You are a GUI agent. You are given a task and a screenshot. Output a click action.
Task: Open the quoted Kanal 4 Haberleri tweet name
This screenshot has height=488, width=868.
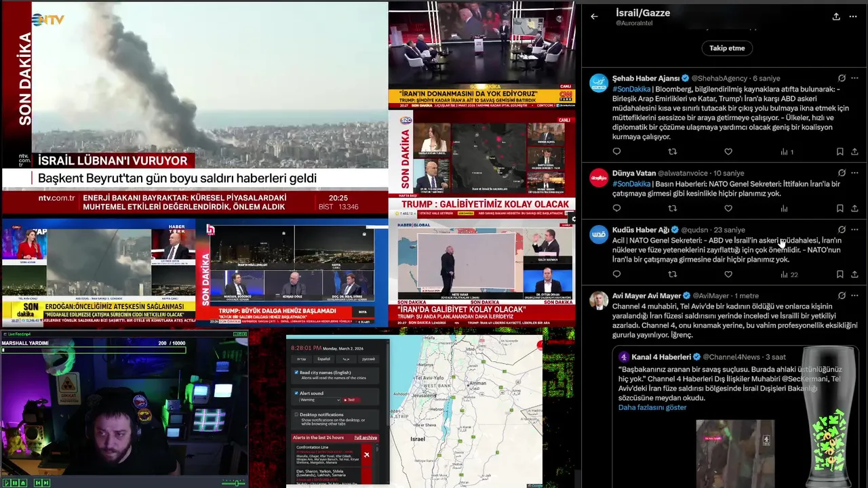(661, 357)
